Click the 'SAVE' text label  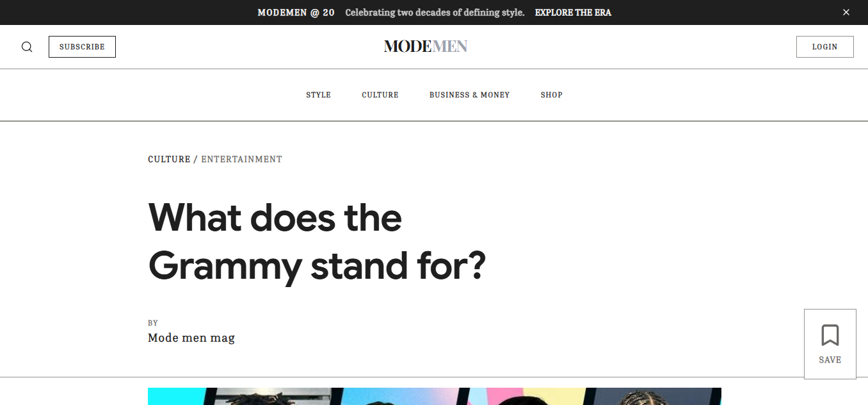point(830,360)
